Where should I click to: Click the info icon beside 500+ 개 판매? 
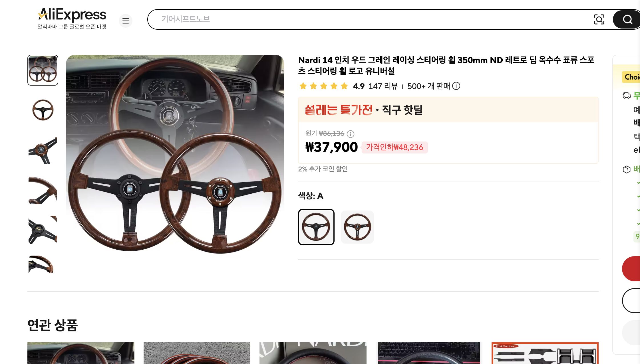456,86
